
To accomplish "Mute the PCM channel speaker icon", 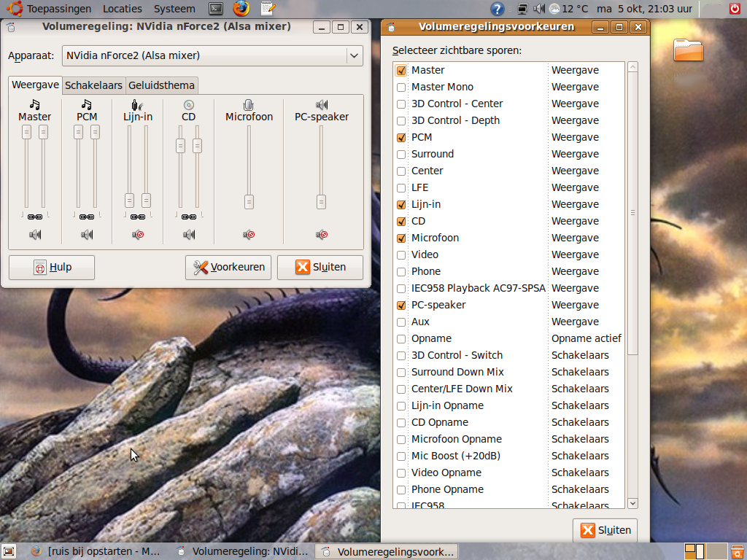I will click(87, 235).
